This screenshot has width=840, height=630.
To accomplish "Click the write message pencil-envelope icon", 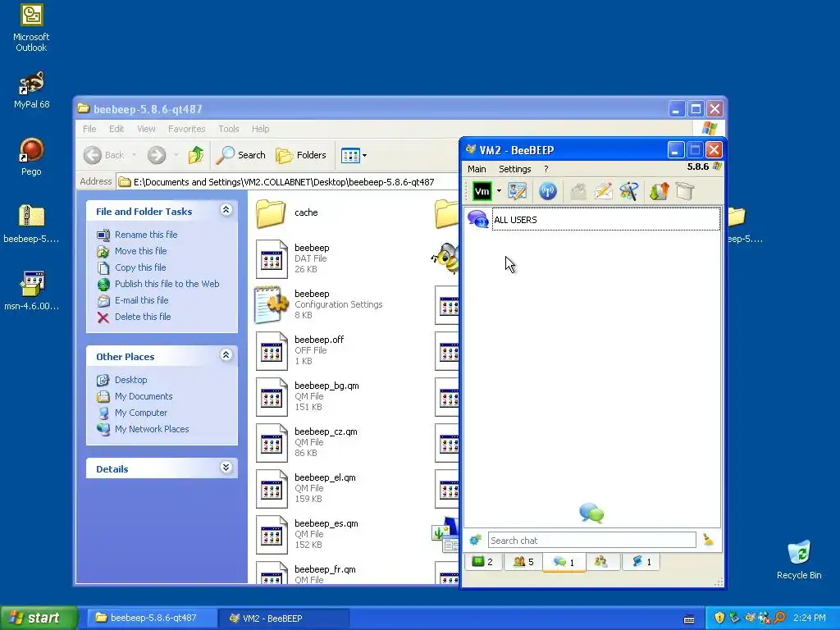I will 603,191.
